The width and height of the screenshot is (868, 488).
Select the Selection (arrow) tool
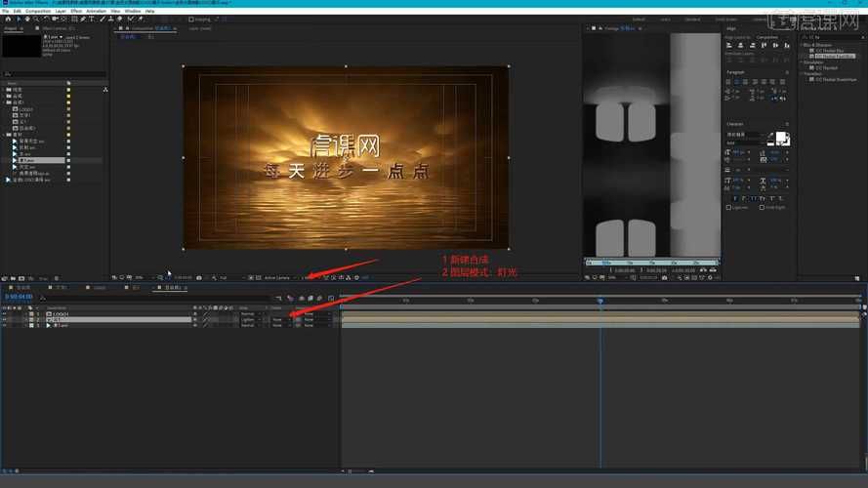[19, 19]
